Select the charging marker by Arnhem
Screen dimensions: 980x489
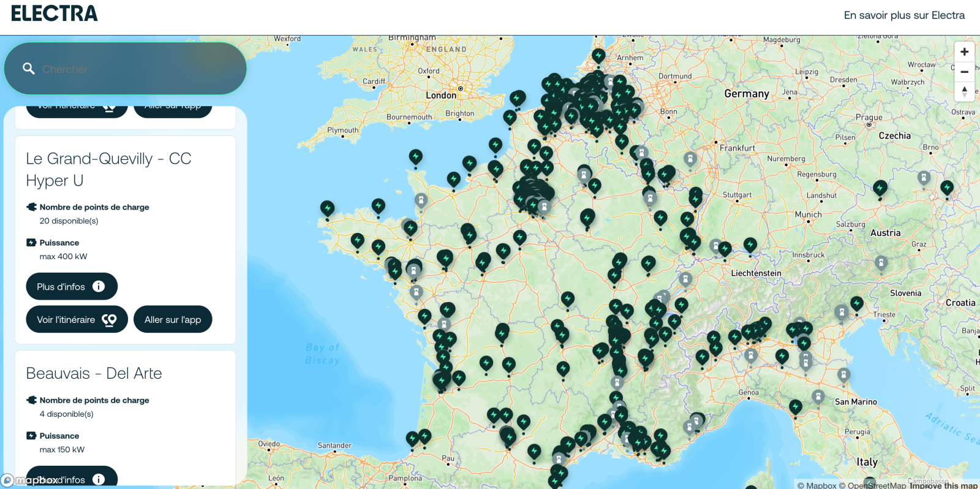(x=598, y=56)
